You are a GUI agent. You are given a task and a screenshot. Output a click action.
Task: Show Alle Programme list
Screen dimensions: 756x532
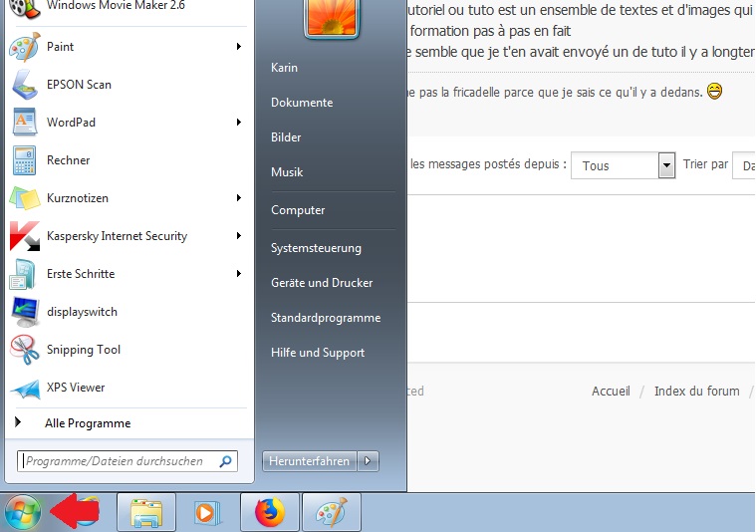[87, 423]
